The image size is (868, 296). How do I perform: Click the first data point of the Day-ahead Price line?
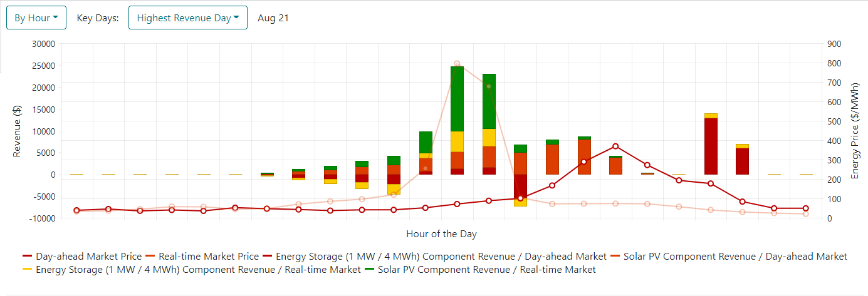point(76,210)
